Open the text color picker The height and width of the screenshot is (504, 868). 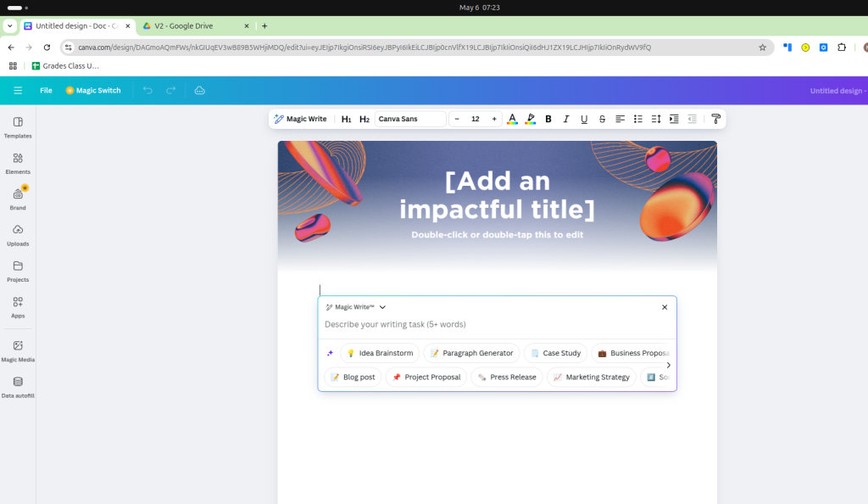(512, 119)
